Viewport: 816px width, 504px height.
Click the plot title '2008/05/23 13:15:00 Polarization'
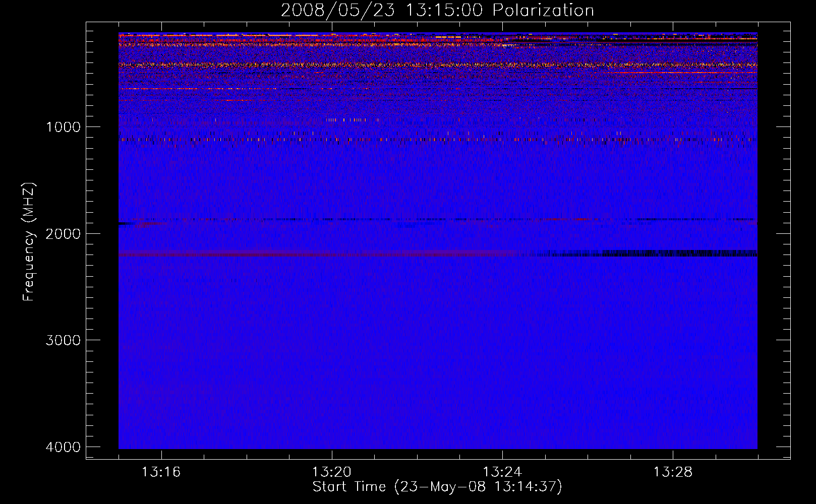[437, 10]
